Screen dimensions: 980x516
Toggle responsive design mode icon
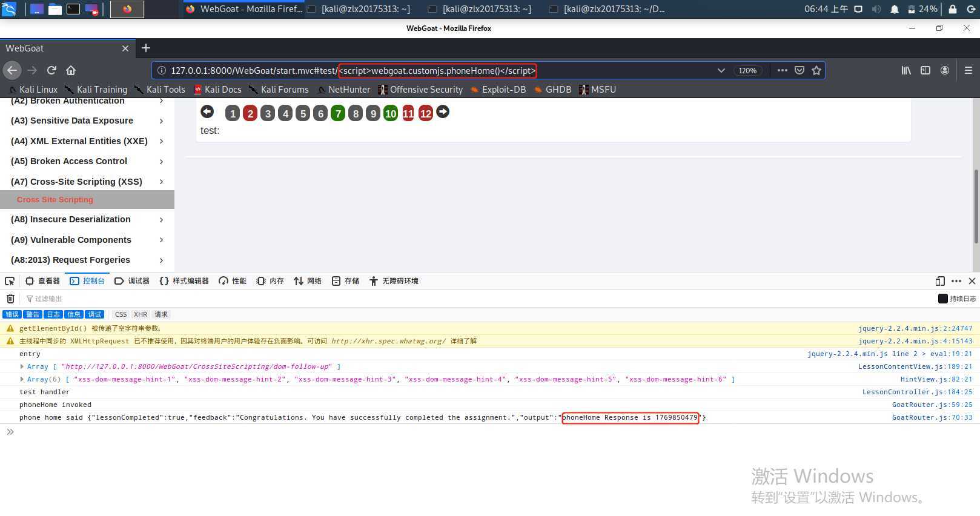pos(940,281)
